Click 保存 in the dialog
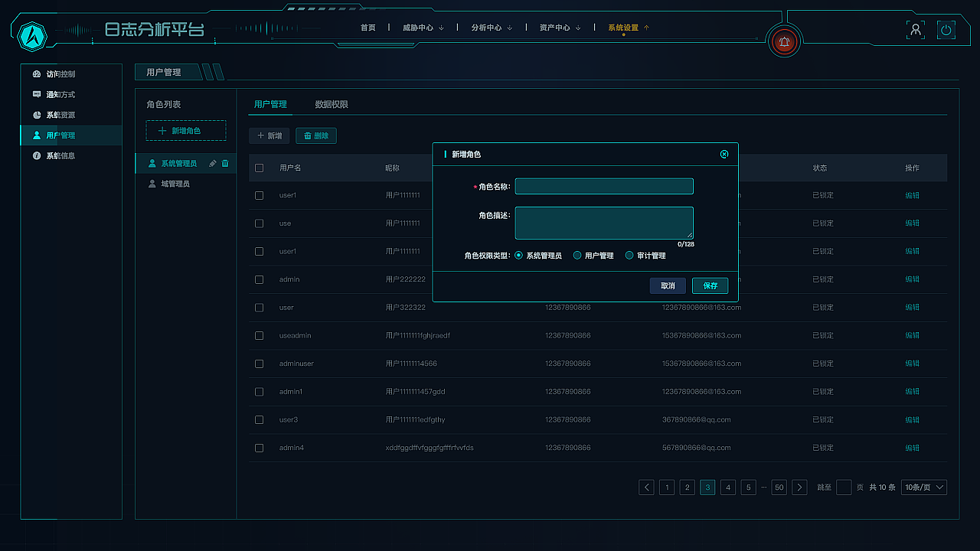 tap(710, 285)
